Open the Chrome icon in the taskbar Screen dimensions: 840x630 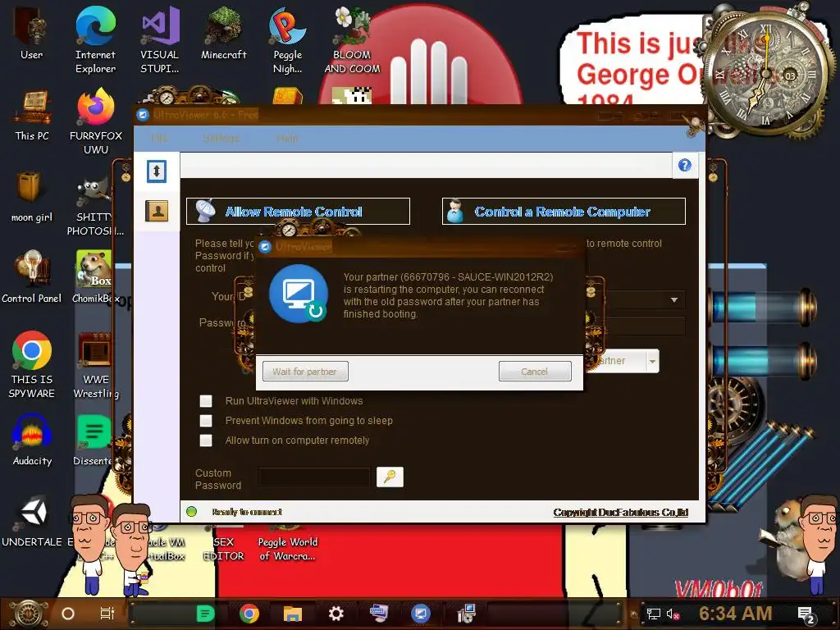(249, 614)
